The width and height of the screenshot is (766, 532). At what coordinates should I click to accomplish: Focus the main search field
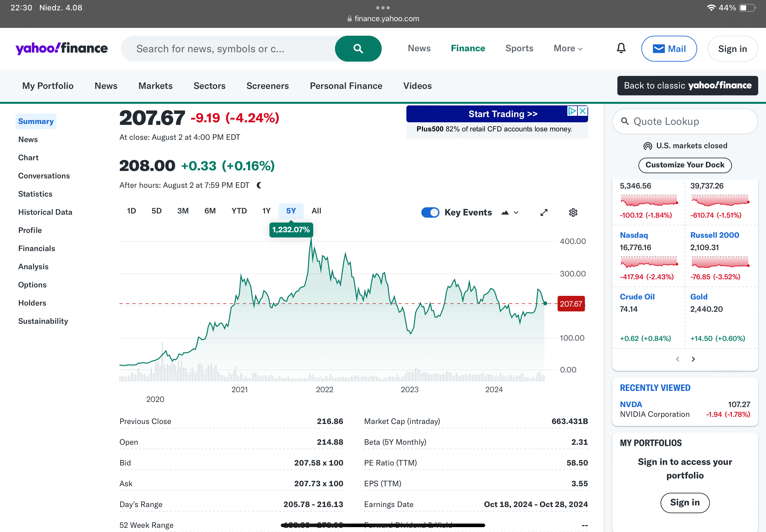point(228,49)
